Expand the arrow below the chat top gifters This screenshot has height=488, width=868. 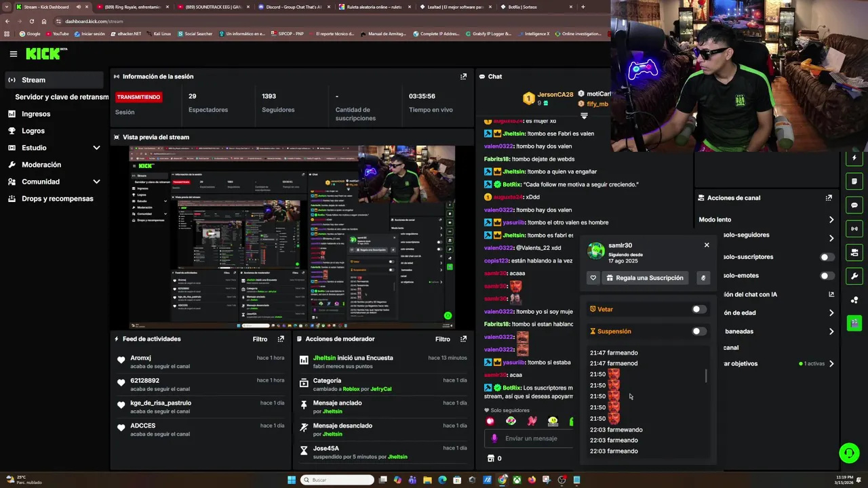pos(584,117)
